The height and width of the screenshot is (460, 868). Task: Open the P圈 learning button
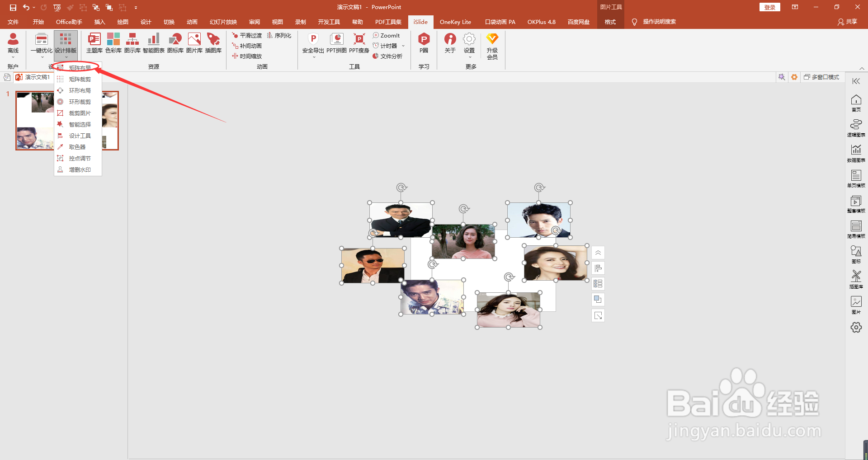pyautogui.click(x=424, y=43)
